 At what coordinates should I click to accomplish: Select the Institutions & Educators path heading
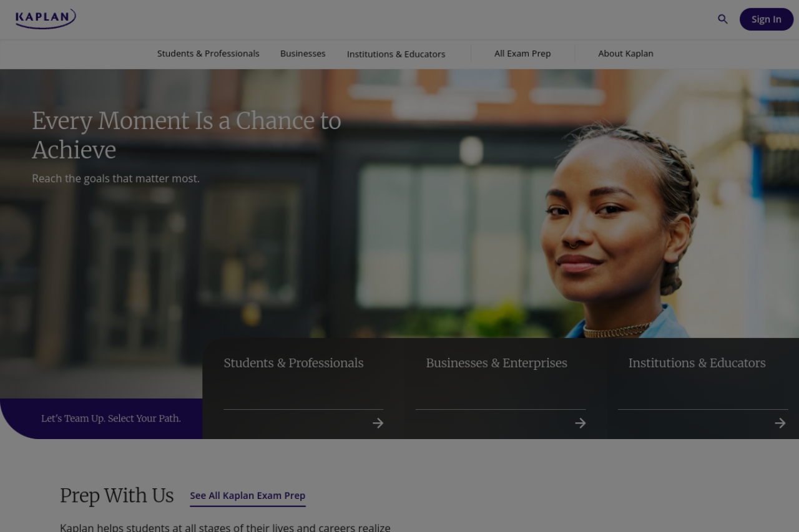point(697,363)
